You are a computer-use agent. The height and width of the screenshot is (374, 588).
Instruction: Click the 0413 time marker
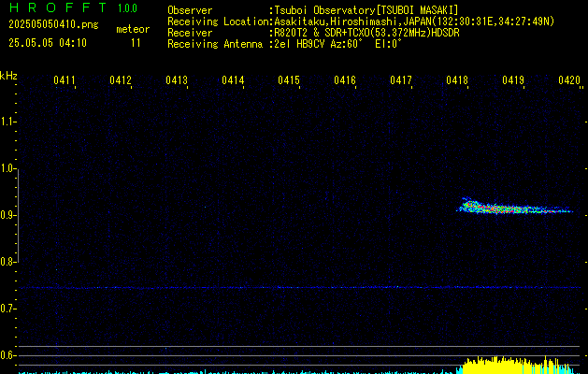click(177, 81)
